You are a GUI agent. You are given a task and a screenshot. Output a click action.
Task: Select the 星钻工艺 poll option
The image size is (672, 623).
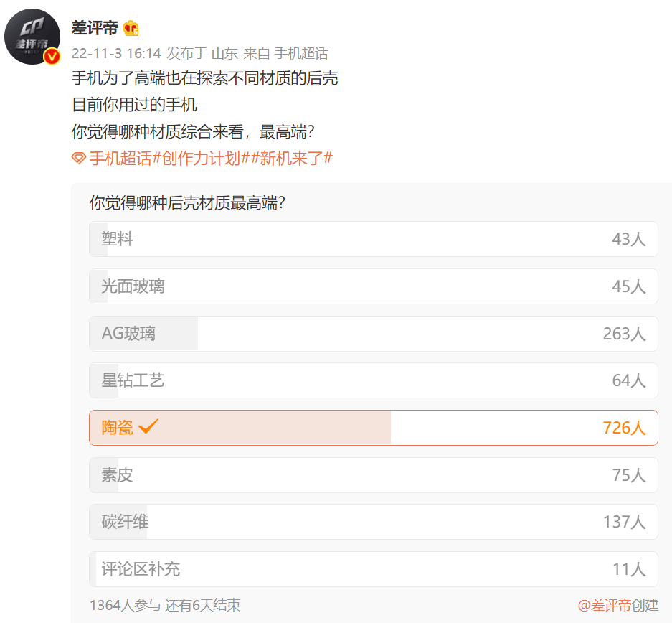point(373,380)
